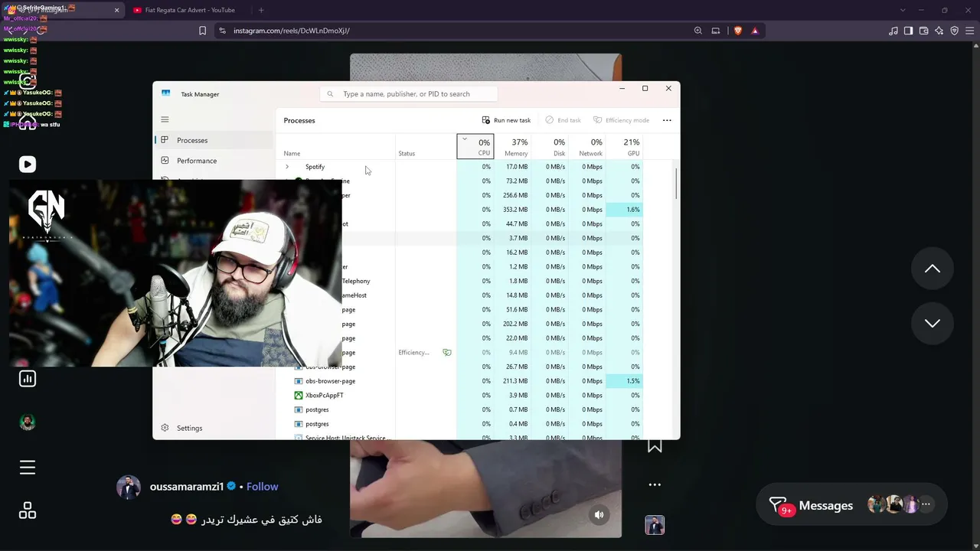Open Brave Shields lion icon
This screenshot has height=551, width=980.
pos(738,31)
